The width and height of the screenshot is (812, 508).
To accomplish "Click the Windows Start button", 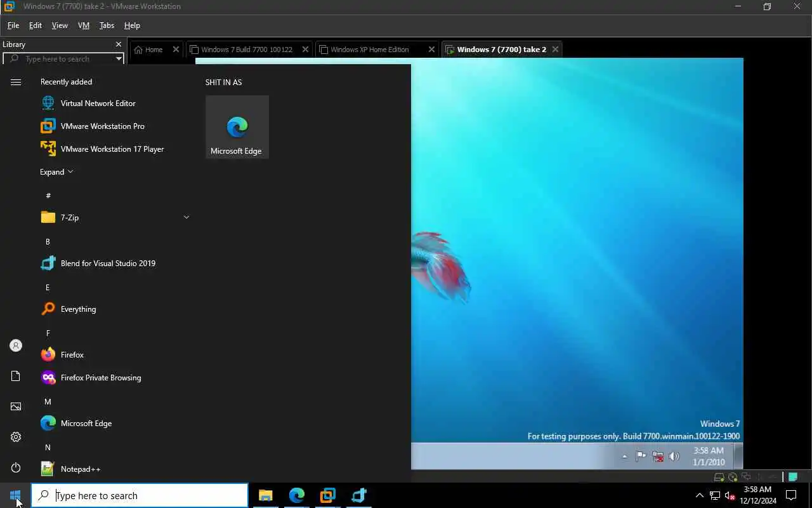I will (x=15, y=495).
